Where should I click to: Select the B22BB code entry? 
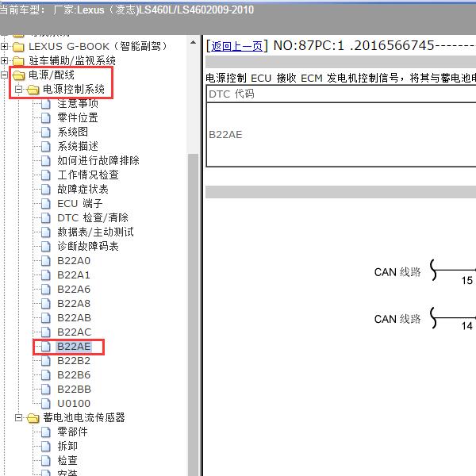pyautogui.click(x=74, y=390)
